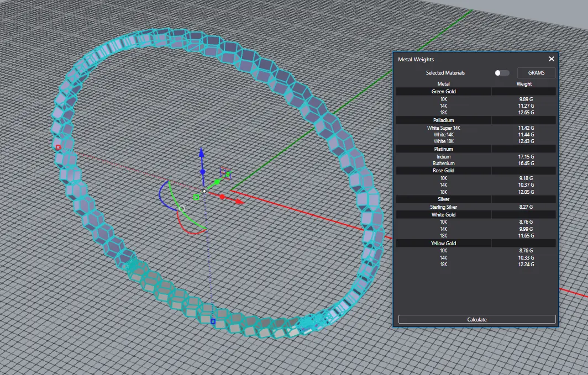
Task: Select the Silver header row
Action: pos(475,199)
